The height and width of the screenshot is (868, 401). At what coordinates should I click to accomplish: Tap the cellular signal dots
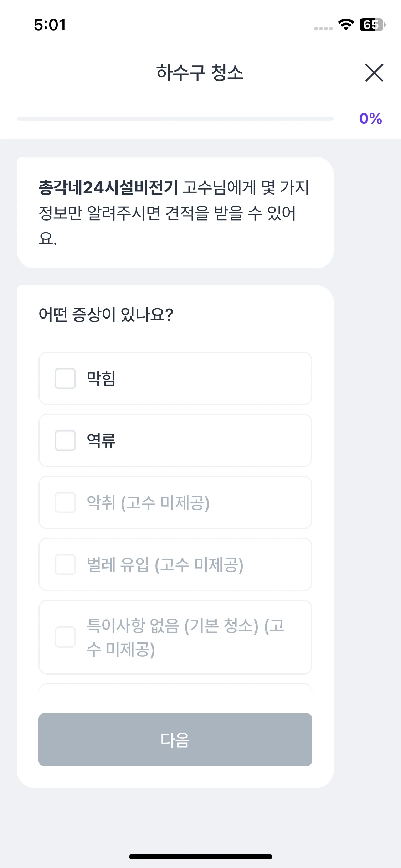pyautogui.click(x=323, y=29)
